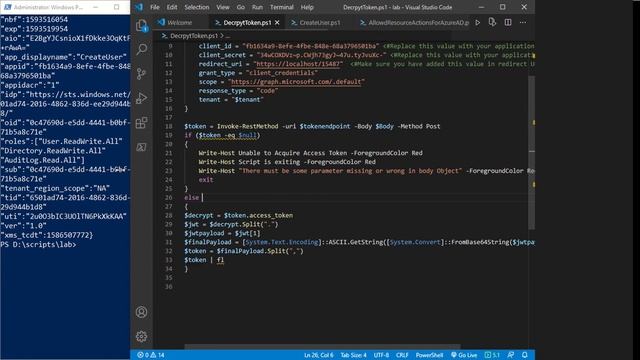The image size is (640, 360).
Task: Open the Search view in activity bar
Action: pos(142,49)
